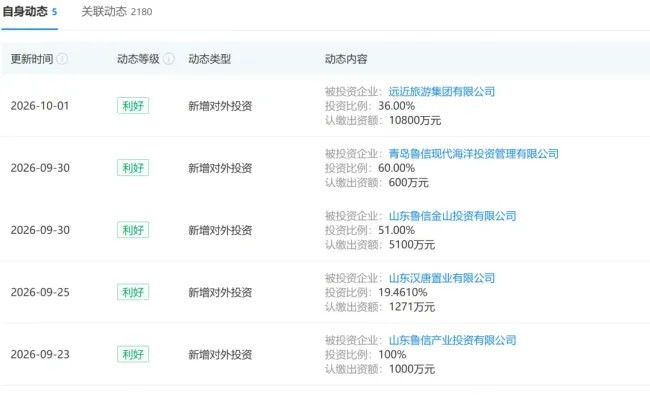Click 利好 tag in 青岛鲁信现代海洋 row
Screen dimensions: 650x395
point(133,168)
